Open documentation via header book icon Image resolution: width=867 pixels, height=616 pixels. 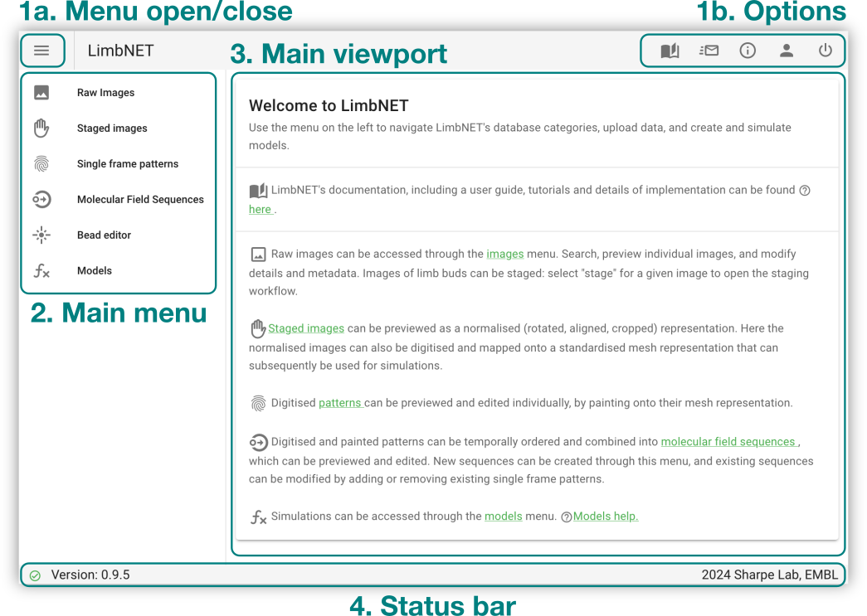point(670,51)
